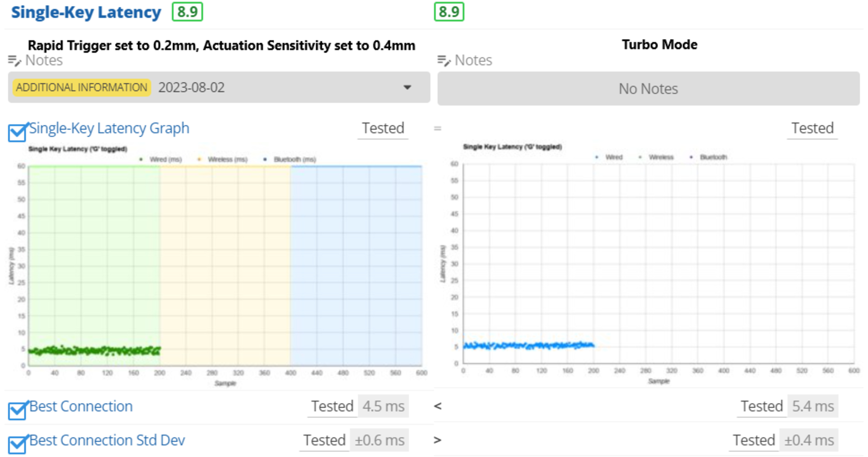Uncheck the Best Connection checkbox
This screenshot has width=868, height=457.
pos(17,411)
